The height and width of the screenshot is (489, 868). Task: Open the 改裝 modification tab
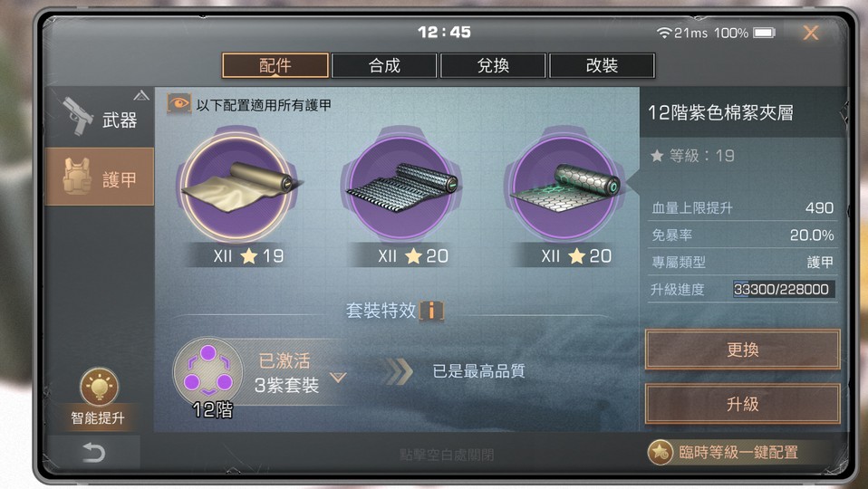click(x=602, y=66)
